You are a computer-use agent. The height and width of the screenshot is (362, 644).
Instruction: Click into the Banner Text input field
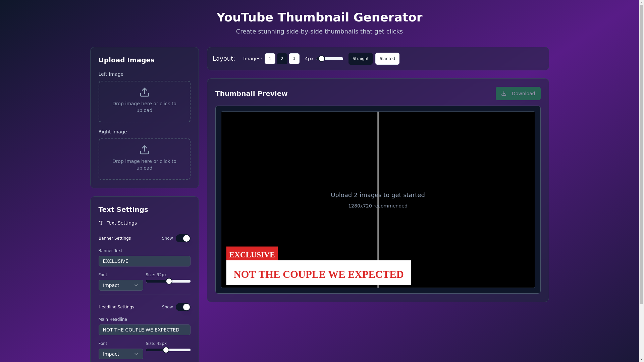point(144,261)
